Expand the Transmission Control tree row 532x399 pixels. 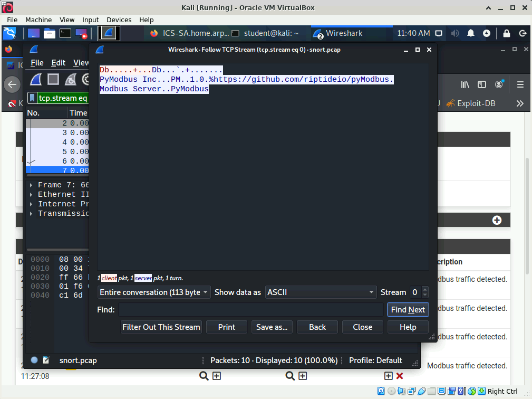pos(31,214)
